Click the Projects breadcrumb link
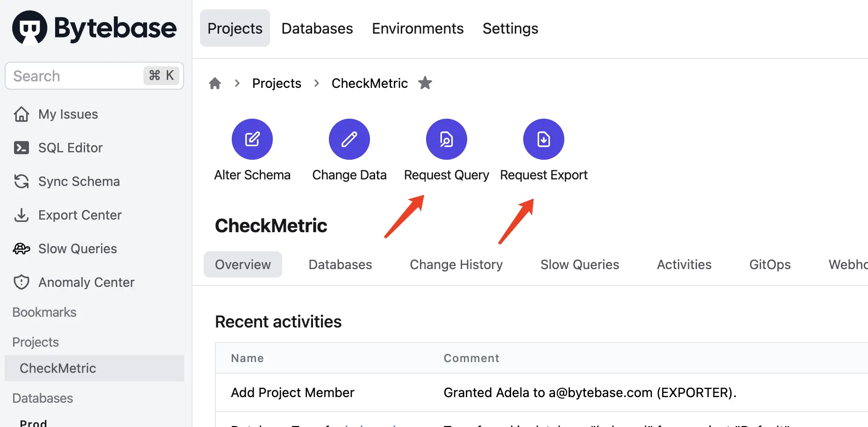868x427 pixels. (277, 83)
